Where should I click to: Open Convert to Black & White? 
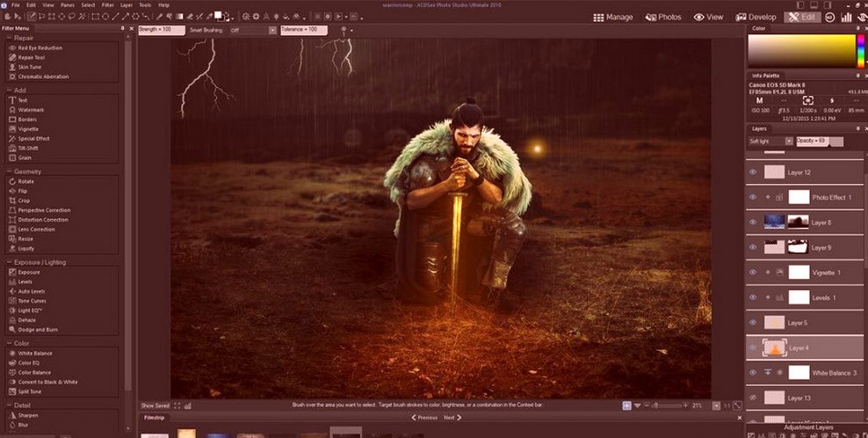[43, 382]
